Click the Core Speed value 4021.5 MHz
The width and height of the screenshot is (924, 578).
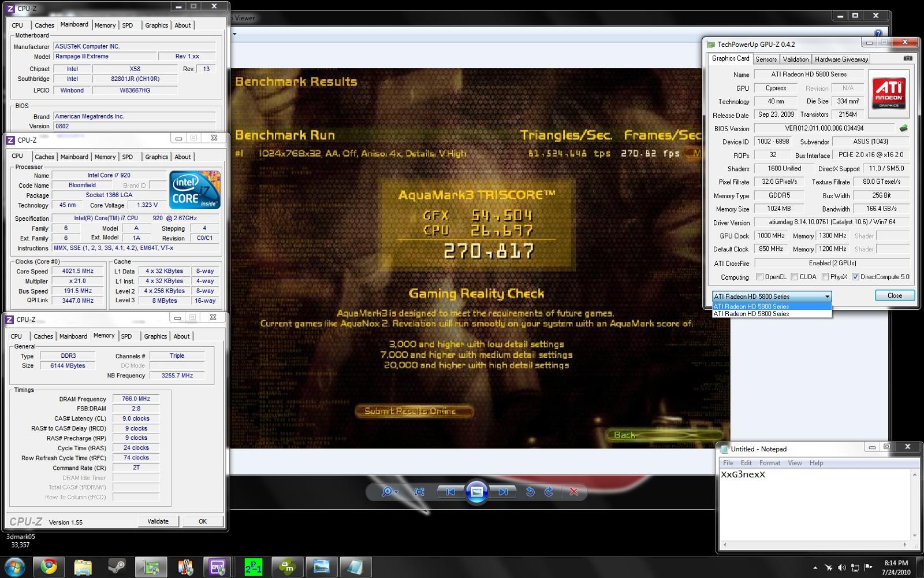pos(79,271)
